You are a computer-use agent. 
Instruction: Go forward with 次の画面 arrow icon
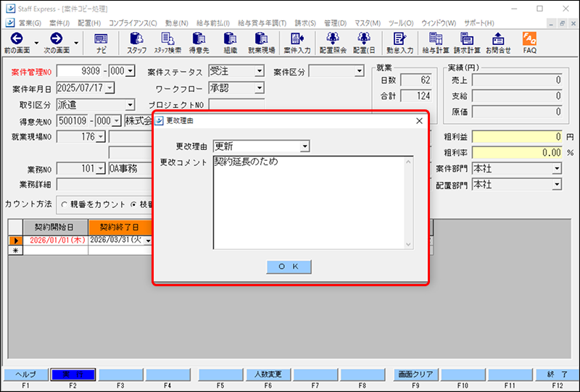click(x=57, y=38)
